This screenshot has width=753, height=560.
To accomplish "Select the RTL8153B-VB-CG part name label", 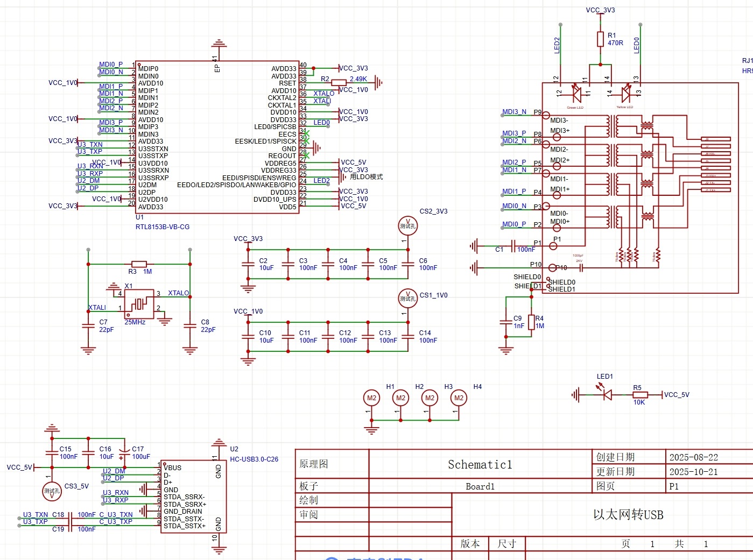I will click(163, 227).
